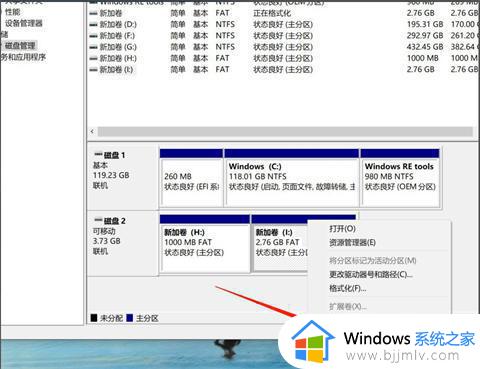Click the horizontal scrollbar left arrow

tap(92, 131)
